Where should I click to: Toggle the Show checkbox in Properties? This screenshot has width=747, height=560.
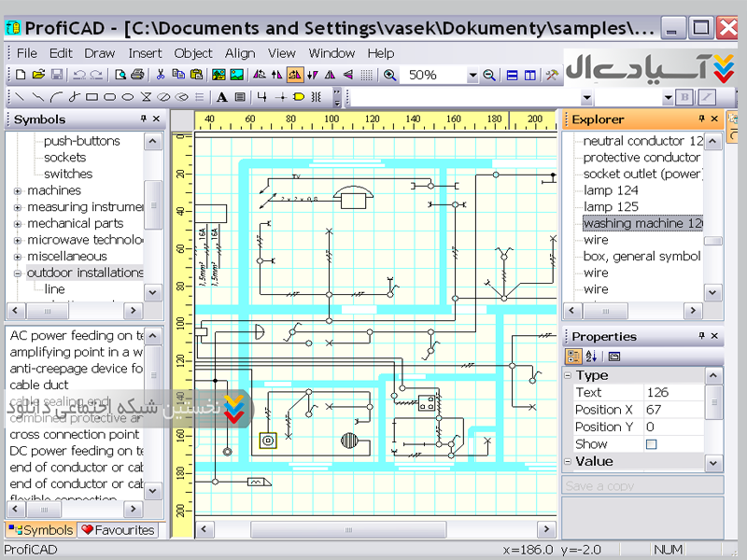point(651,444)
